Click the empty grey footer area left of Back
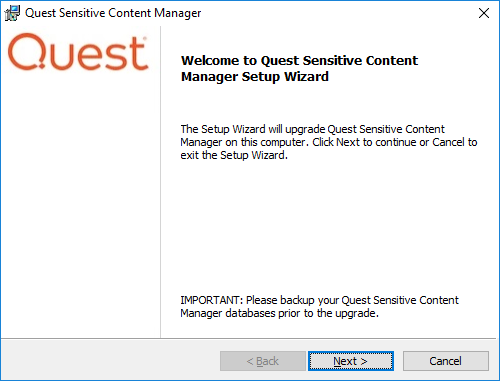This screenshot has width=500, height=381. click(110, 361)
